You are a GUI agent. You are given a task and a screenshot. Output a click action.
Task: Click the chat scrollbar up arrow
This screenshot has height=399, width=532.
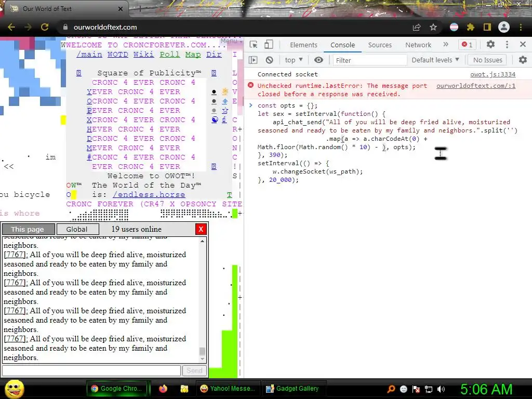pos(202,241)
